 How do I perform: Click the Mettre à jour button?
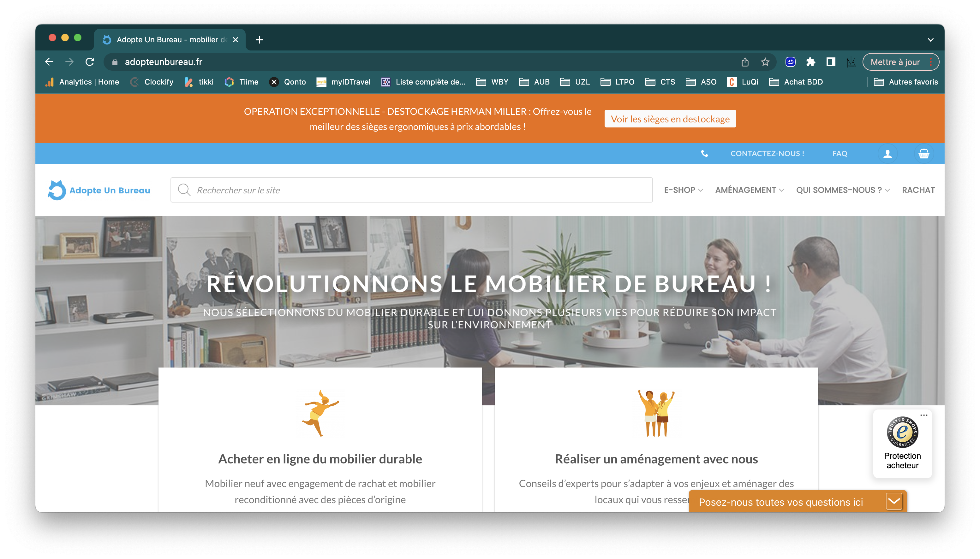[x=900, y=62]
